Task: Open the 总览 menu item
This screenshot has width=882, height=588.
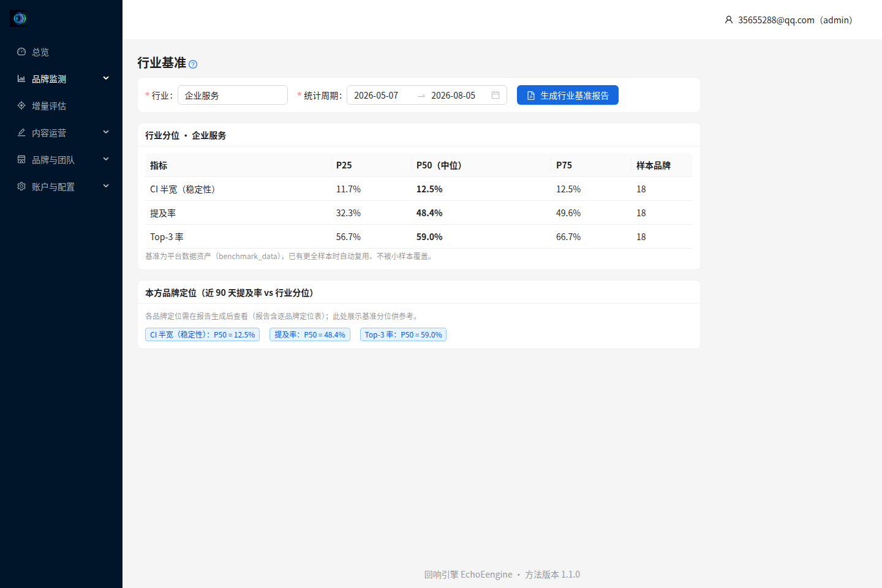Action: pos(61,52)
